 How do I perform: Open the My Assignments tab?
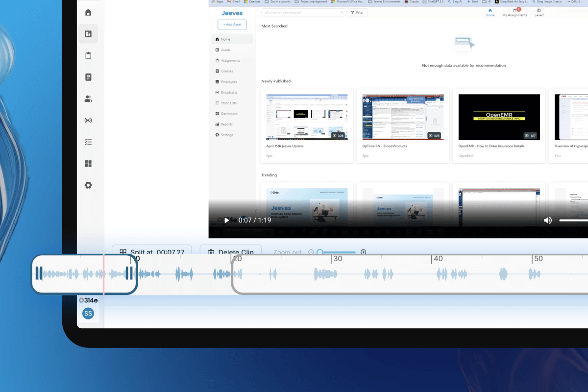pyautogui.click(x=514, y=12)
